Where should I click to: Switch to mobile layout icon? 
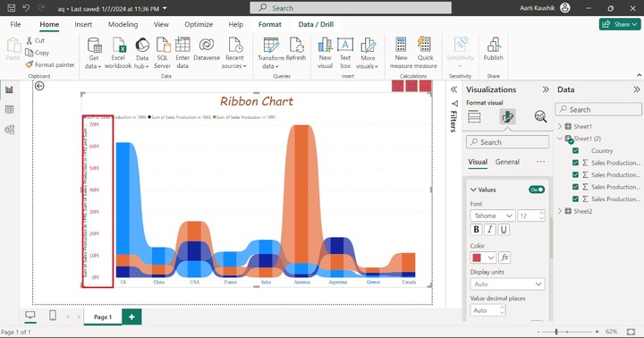pyautogui.click(x=53, y=316)
